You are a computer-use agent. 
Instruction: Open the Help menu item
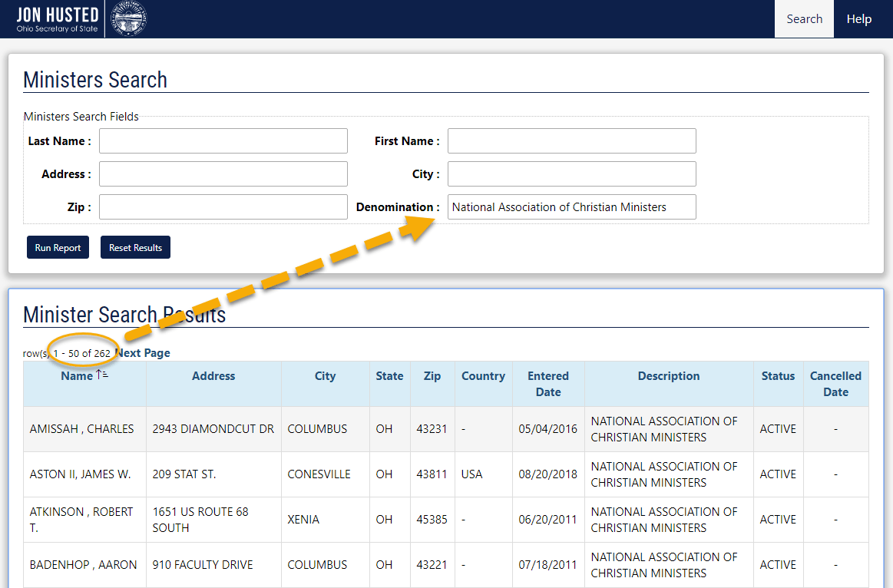tap(858, 19)
